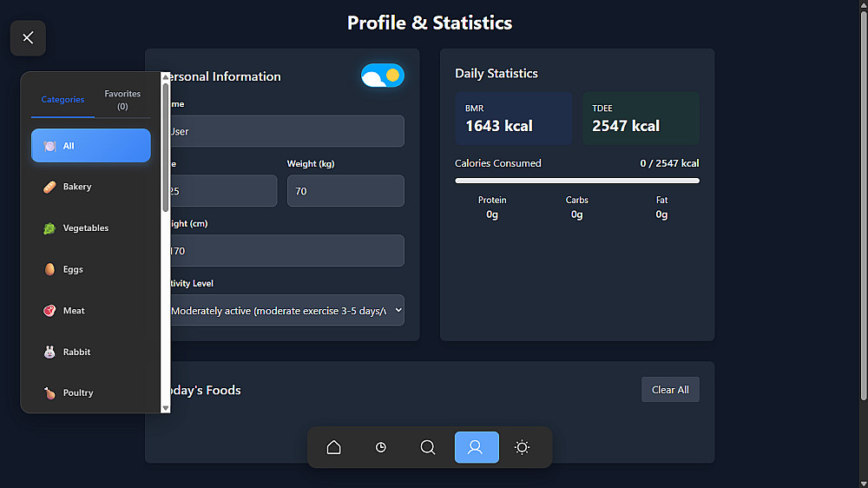The image size is (868, 488).
Task: Open the Favorites (0) tab
Action: coord(122,100)
